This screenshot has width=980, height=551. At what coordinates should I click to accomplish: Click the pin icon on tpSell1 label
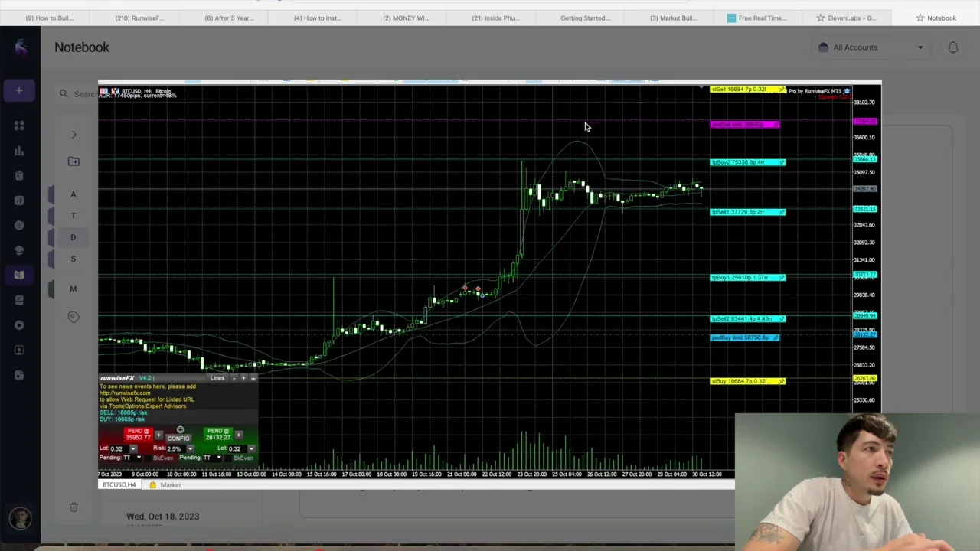[x=782, y=212]
